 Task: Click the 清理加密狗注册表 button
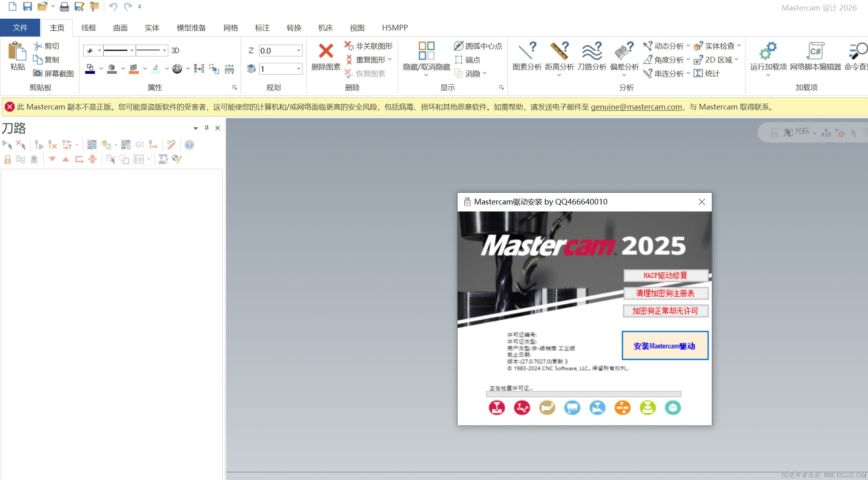666,293
